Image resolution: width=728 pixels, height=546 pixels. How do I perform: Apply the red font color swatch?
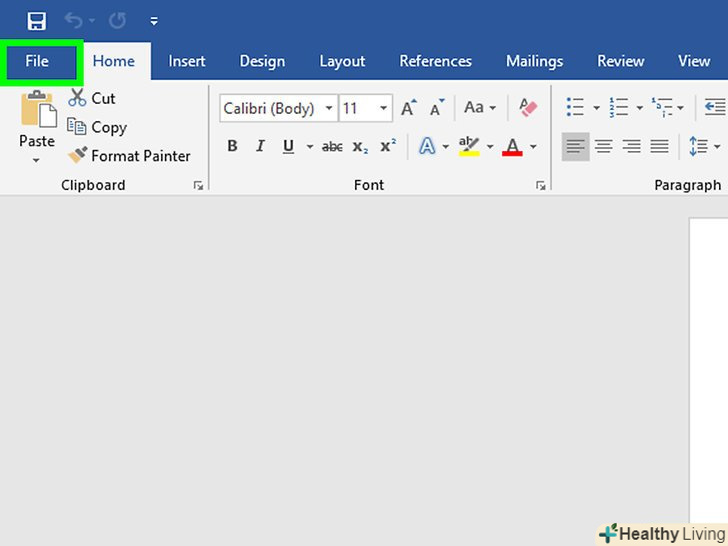point(513,147)
